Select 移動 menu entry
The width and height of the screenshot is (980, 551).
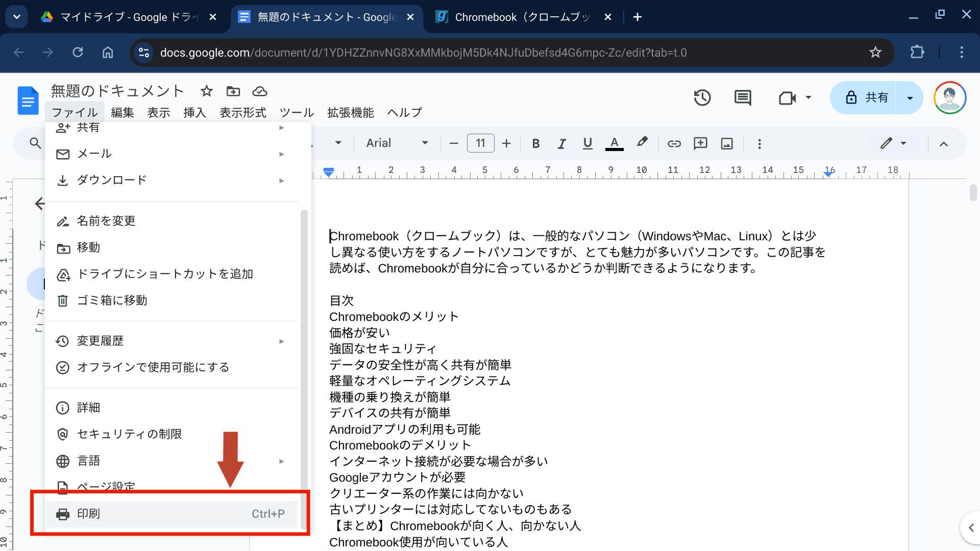coord(171,247)
